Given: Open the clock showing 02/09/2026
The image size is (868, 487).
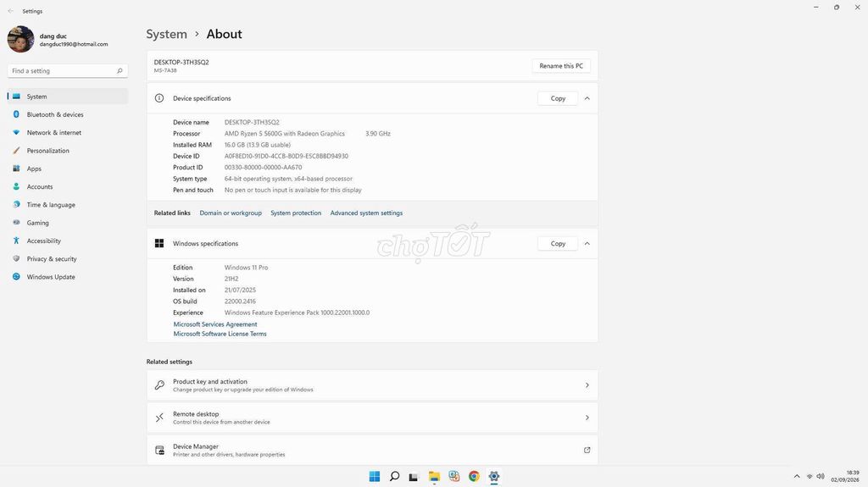Looking at the screenshot, I should [845, 477].
